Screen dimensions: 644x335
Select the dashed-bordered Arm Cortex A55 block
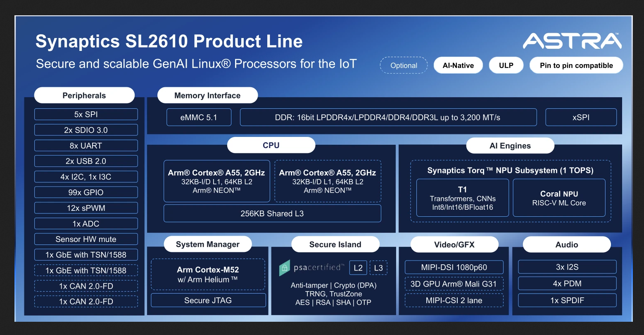click(328, 181)
